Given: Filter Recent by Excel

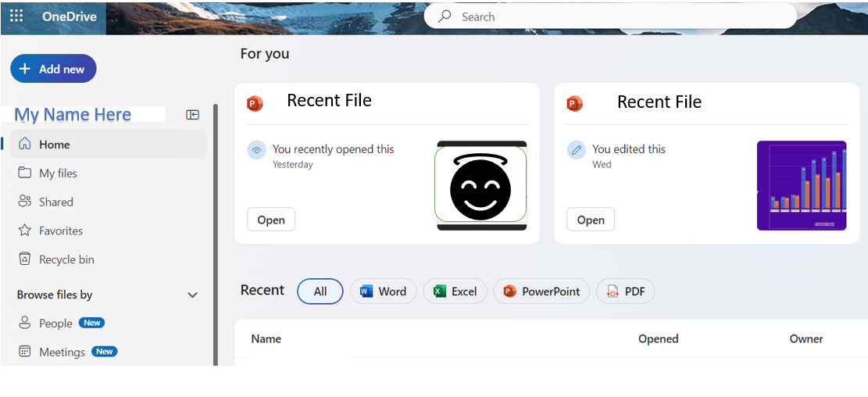Looking at the screenshot, I should [x=455, y=291].
